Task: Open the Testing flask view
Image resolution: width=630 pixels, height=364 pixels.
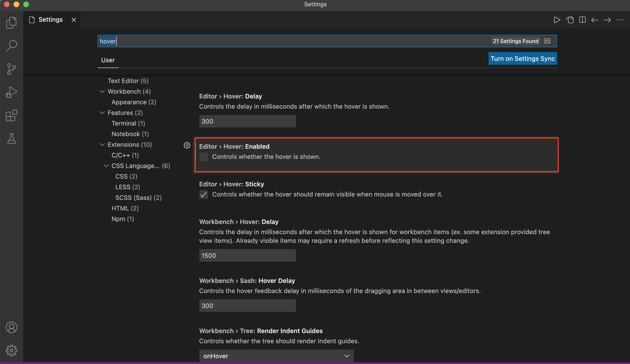Action: click(11, 138)
